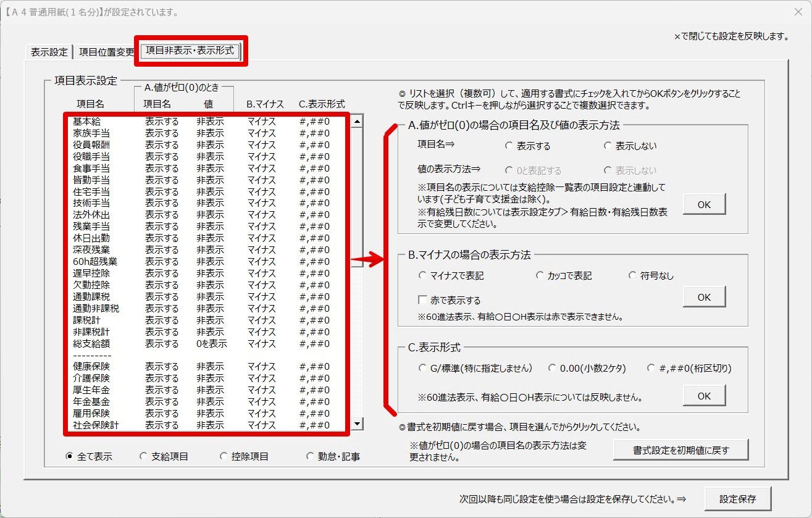Select 課税計 row in list

pos(208,320)
